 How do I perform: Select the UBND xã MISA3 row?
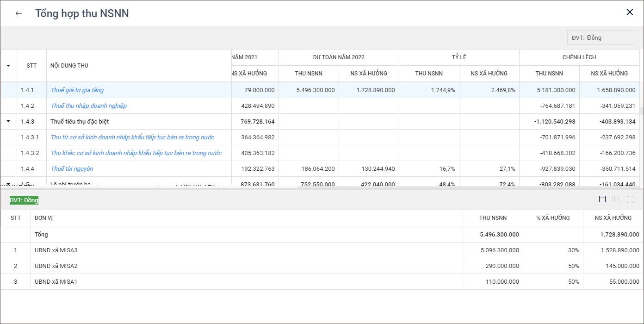pyautogui.click(x=56, y=250)
